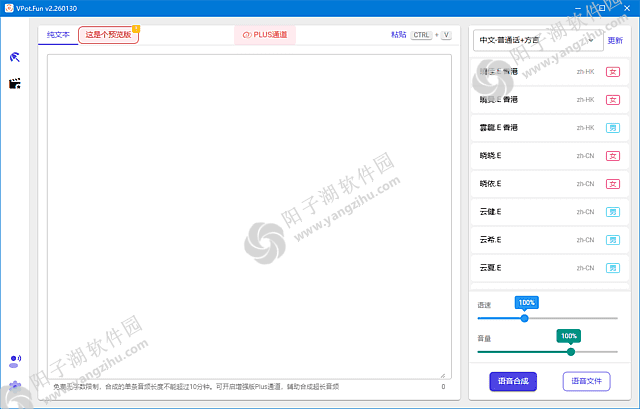Select the 晓伊.E voice

coord(550,184)
